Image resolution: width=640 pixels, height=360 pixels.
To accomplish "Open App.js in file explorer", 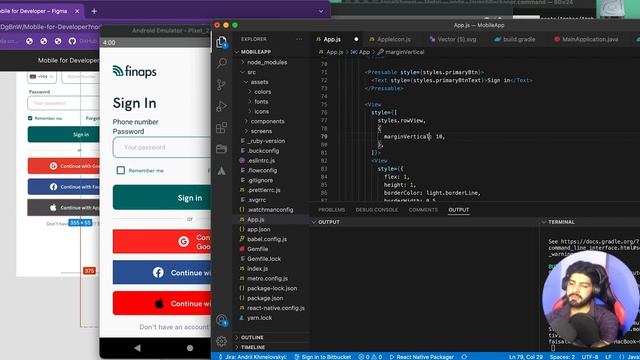I will [x=256, y=220].
